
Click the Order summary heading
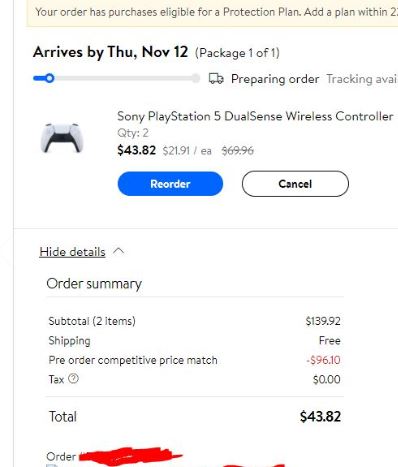pos(94,284)
